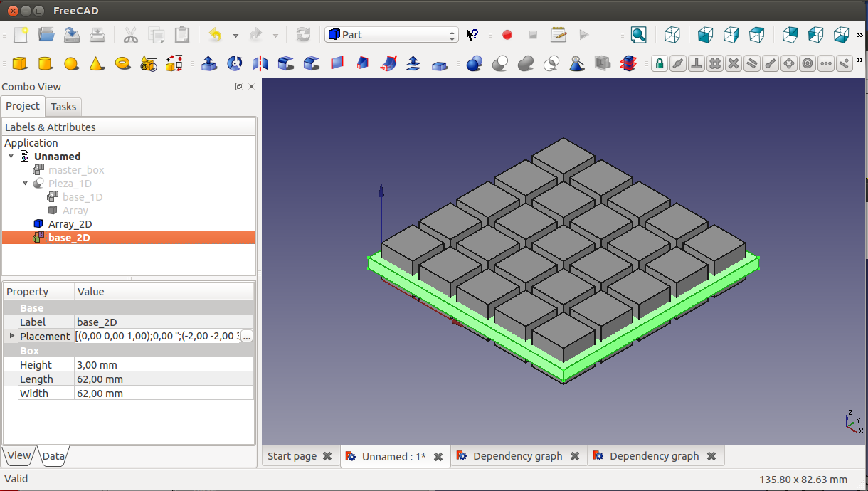Collapse the Pieza_1D tree node
Screen dimensions: 868x491
(x=26, y=184)
